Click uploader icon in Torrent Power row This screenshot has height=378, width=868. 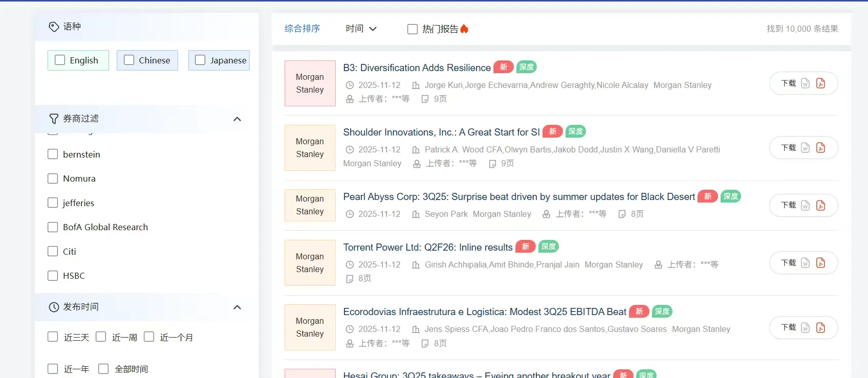click(x=659, y=265)
